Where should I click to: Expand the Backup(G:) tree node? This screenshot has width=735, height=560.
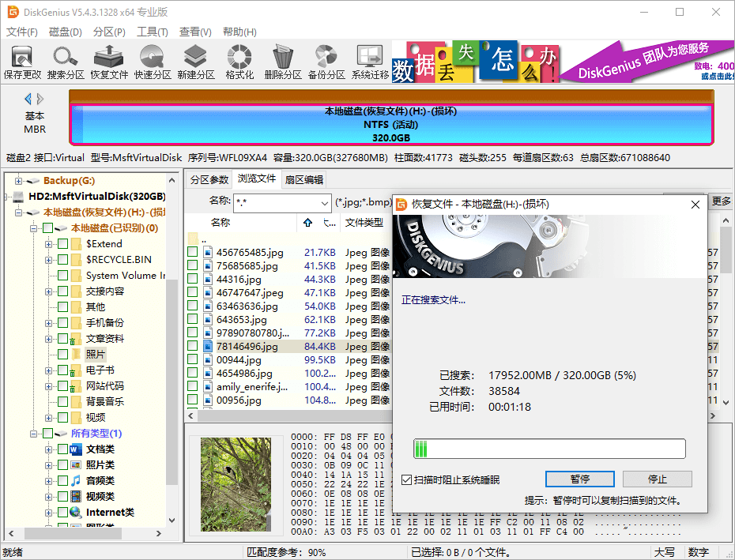click(18, 181)
